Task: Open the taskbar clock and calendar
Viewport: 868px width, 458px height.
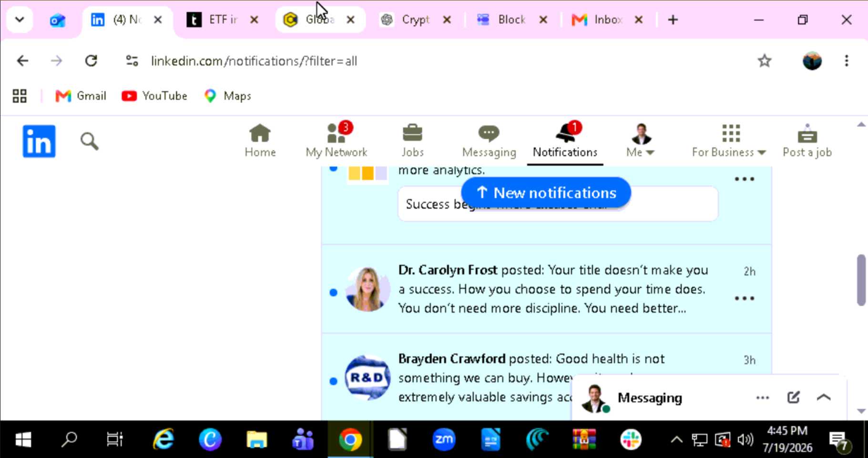Action: [x=787, y=439]
